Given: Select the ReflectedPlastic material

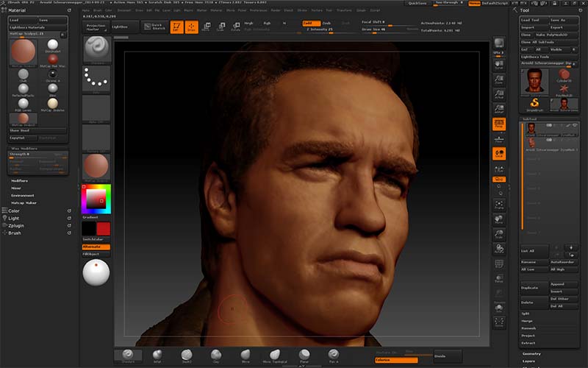Looking at the screenshot, I should coord(24,90).
